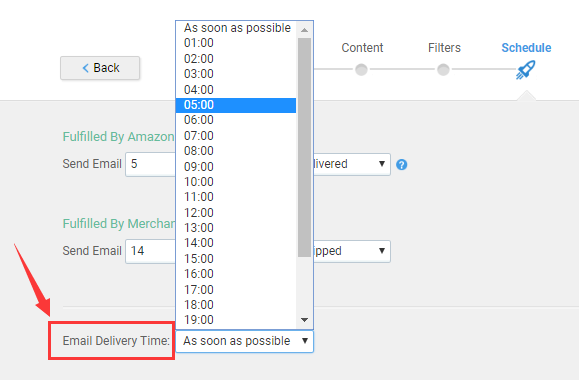This screenshot has height=380, width=579.
Task: Open the Email Delivery Time dropdown
Action: click(244, 341)
